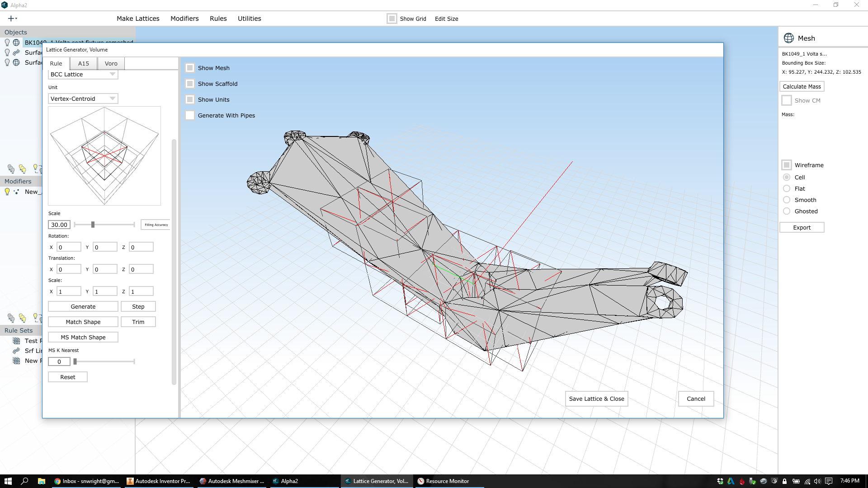This screenshot has height=488, width=868.
Task: Select the Rule tab
Action: pos(56,63)
